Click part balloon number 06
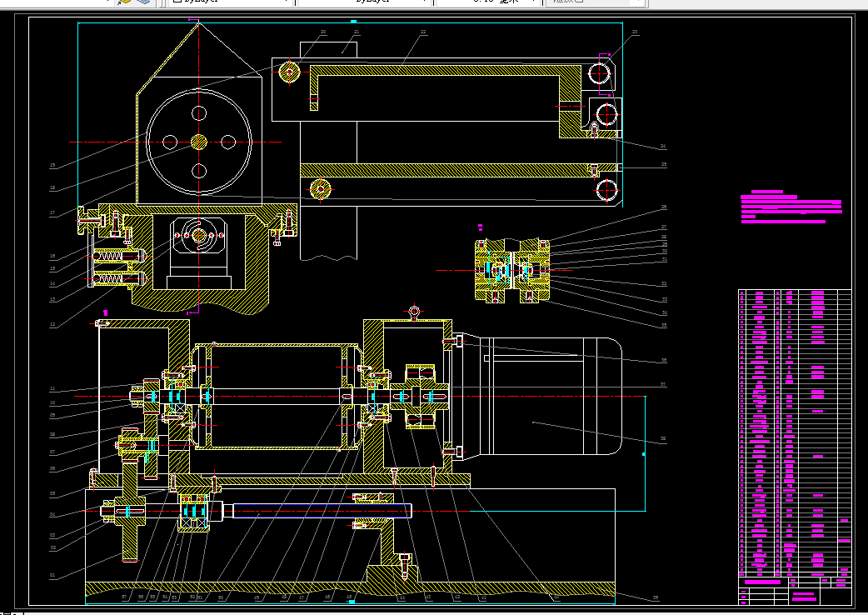Image resolution: width=868 pixels, height=615 pixels. (x=52, y=469)
